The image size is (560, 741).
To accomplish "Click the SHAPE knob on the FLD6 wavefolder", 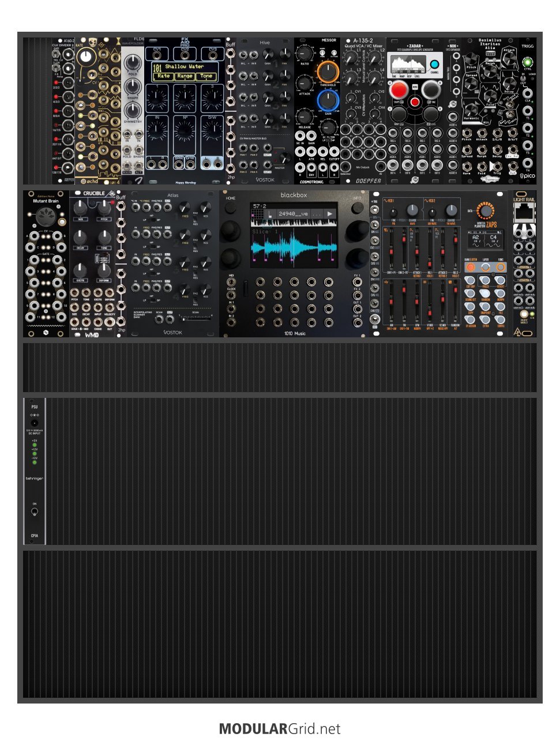I will pos(133,86).
